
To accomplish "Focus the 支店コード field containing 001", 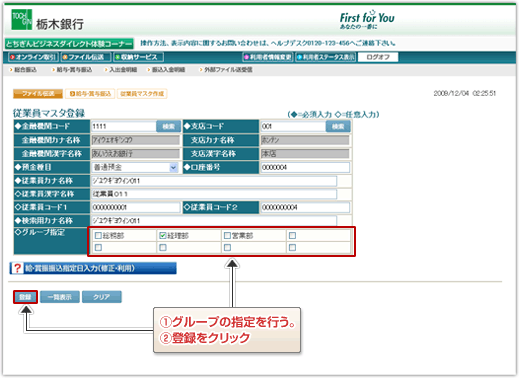I will coord(293,127).
